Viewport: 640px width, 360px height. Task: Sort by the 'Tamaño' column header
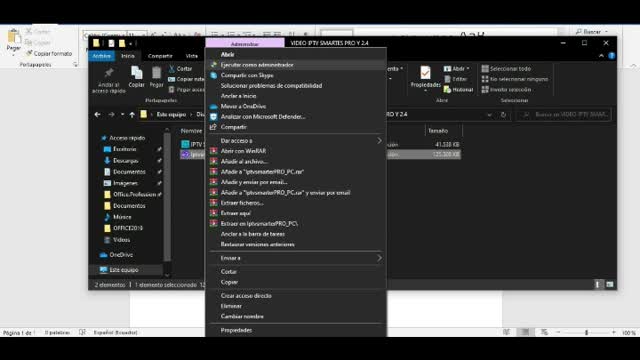(x=438, y=131)
